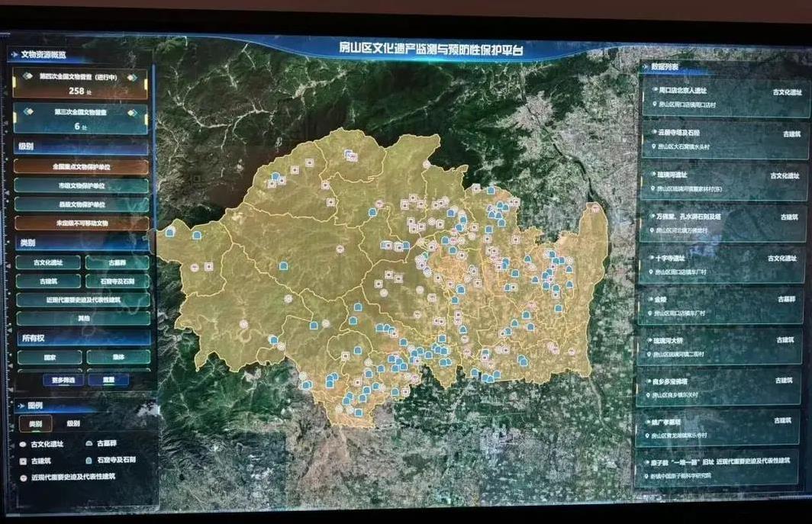Toggle the 市级文物保护单位 level filter
812x524 pixels.
(x=82, y=185)
